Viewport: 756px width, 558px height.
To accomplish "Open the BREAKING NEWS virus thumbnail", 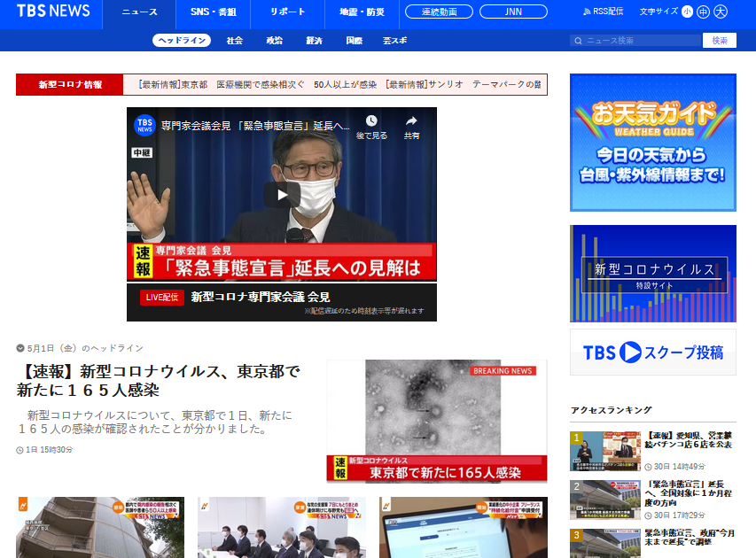I will (437, 421).
